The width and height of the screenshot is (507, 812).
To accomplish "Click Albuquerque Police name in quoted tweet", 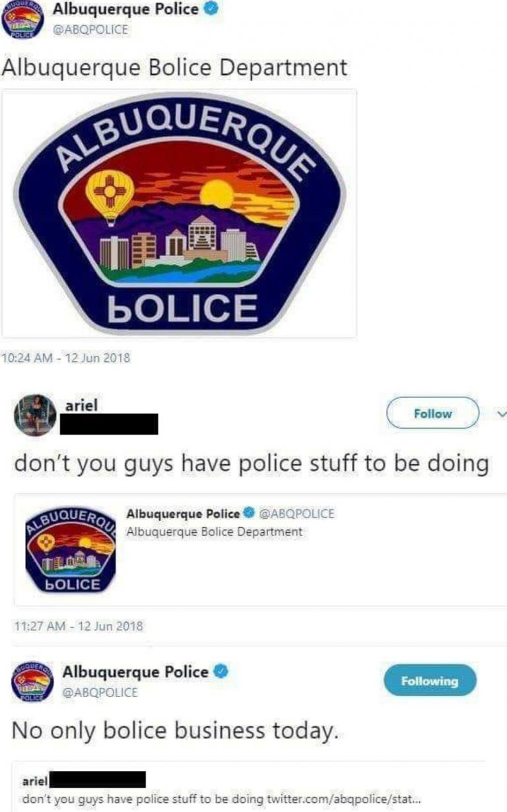I will [x=183, y=513].
